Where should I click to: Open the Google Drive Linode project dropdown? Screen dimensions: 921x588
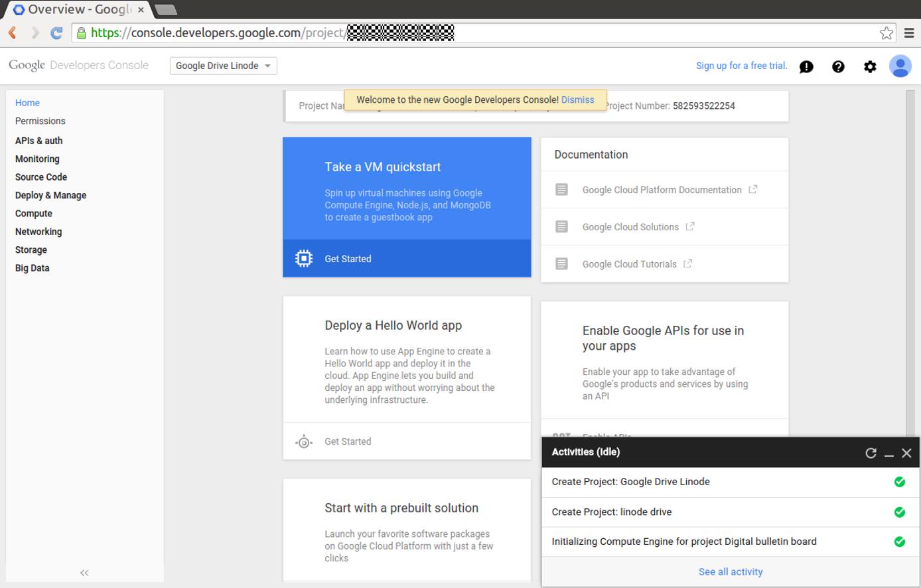point(223,66)
